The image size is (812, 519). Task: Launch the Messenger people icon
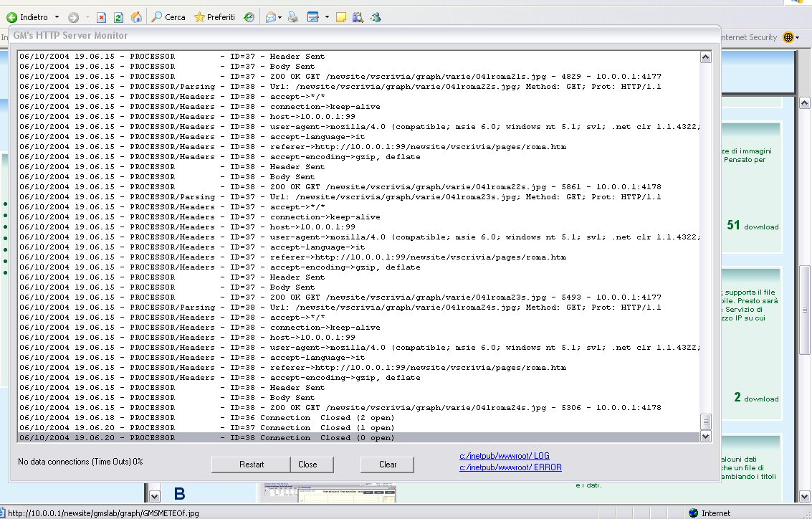pyautogui.click(x=376, y=18)
